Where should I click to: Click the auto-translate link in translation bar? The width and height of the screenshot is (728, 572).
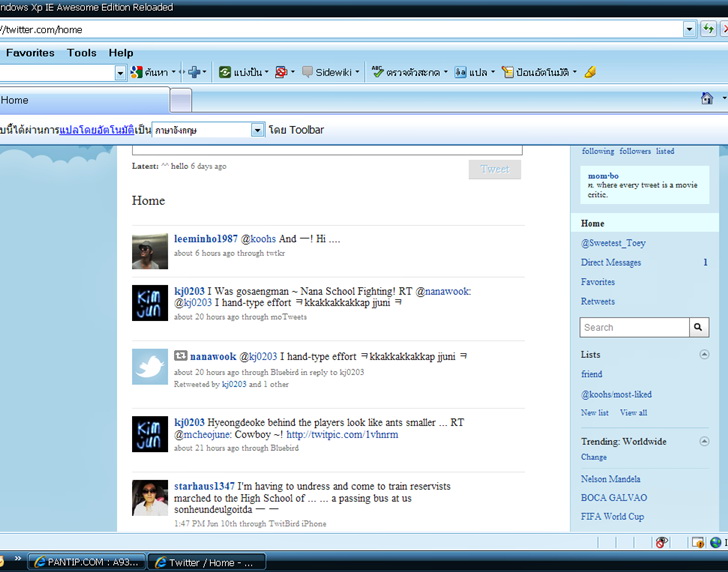97,130
